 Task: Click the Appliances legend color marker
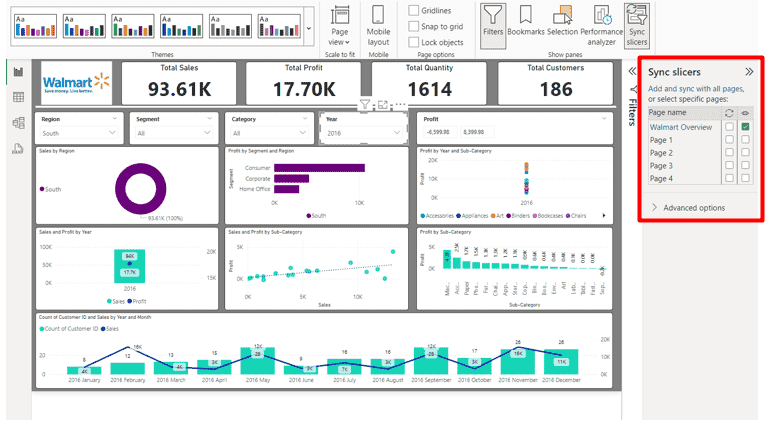click(458, 216)
